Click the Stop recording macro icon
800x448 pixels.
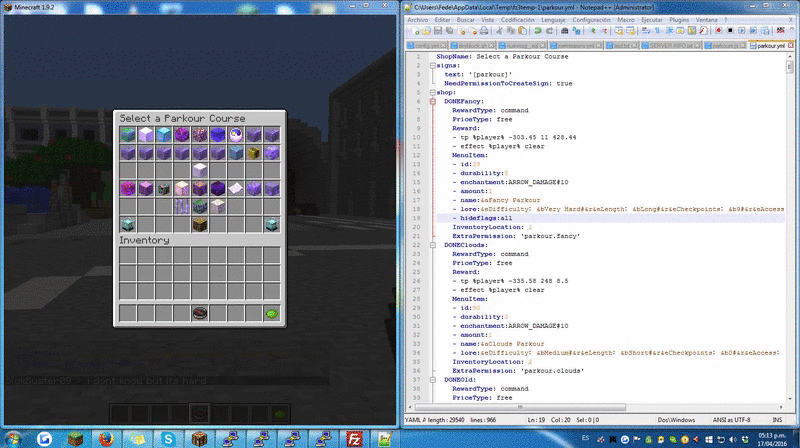pyautogui.click(x=730, y=31)
